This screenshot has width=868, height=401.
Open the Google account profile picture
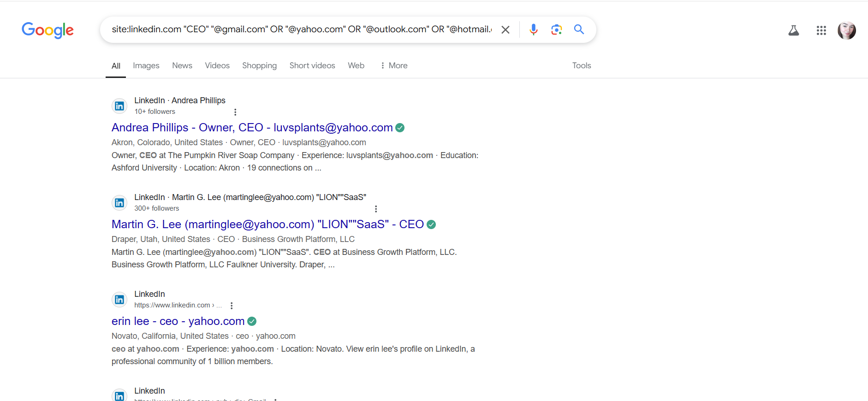point(846,30)
